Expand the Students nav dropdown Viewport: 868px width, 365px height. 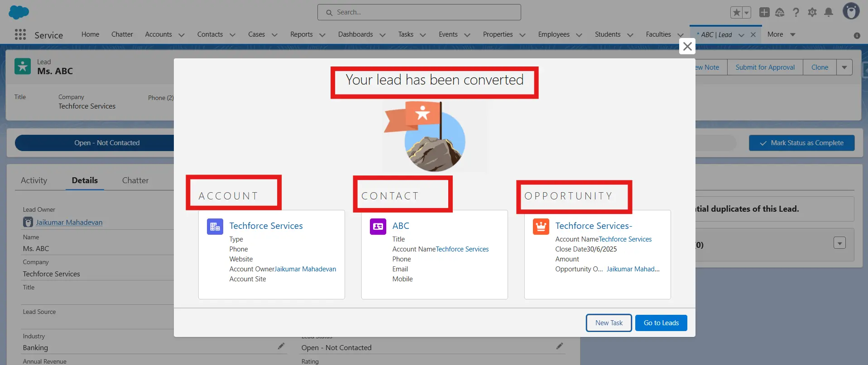[x=630, y=35]
